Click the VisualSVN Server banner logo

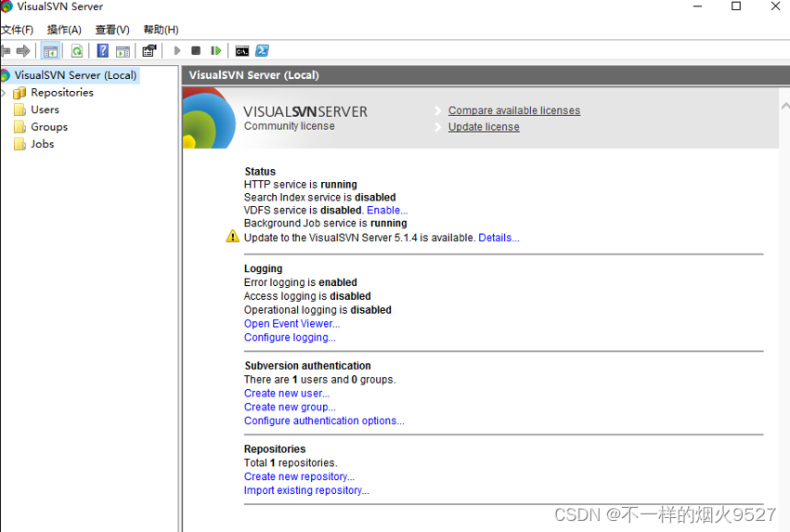point(209,118)
